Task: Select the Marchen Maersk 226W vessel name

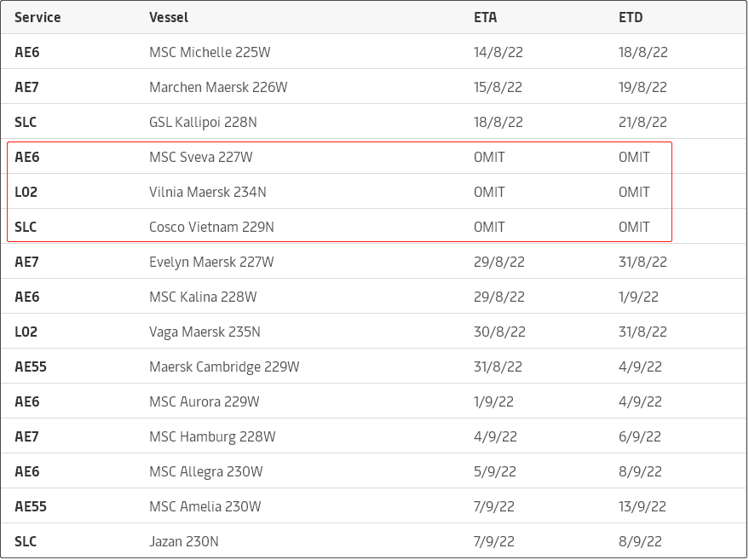Action: (218, 87)
